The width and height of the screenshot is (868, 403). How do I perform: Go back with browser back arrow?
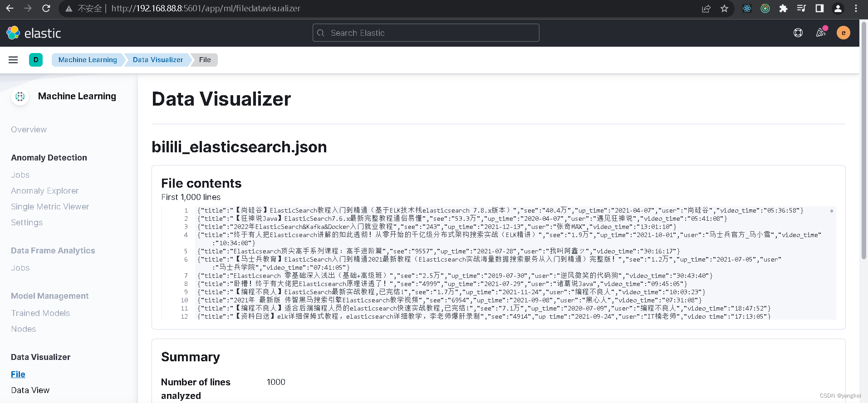[x=10, y=8]
